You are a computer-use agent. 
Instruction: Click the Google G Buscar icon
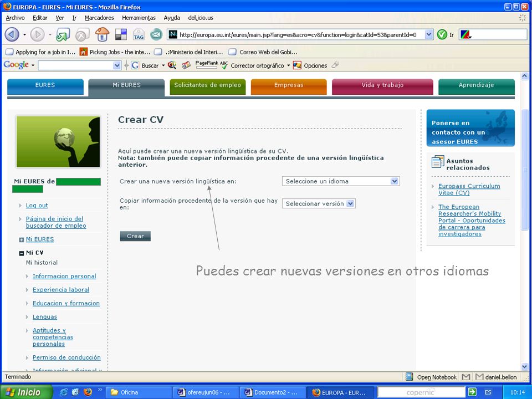(135, 65)
